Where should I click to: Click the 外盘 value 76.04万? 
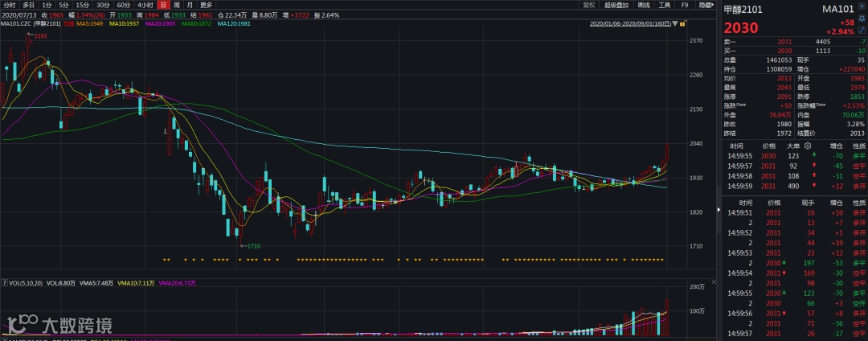click(780, 115)
